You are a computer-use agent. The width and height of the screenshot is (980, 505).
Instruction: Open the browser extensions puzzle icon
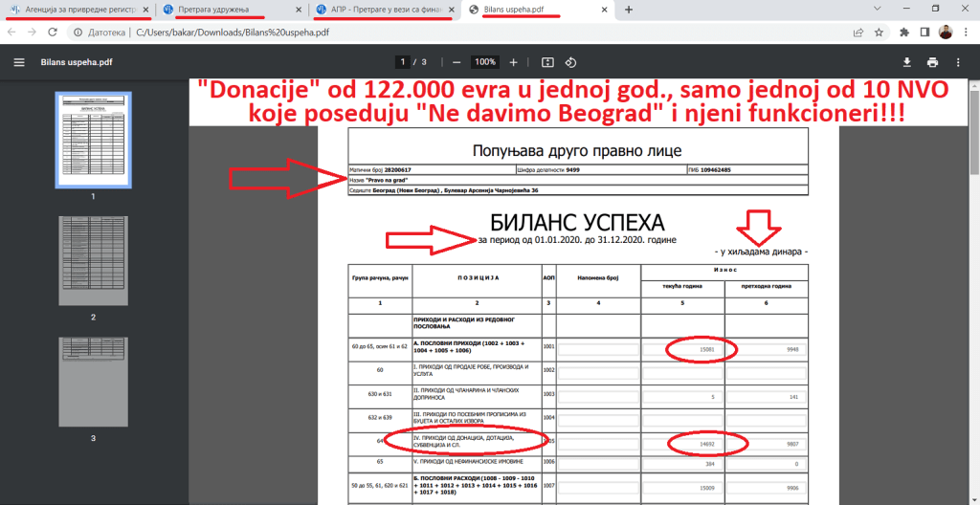pos(903,32)
